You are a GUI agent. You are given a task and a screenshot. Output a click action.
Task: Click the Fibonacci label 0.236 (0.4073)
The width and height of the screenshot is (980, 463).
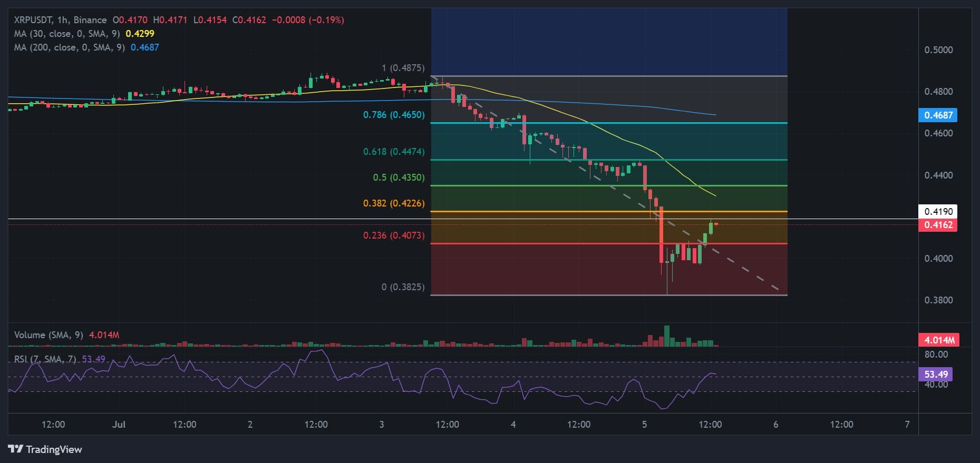click(x=394, y=235)
